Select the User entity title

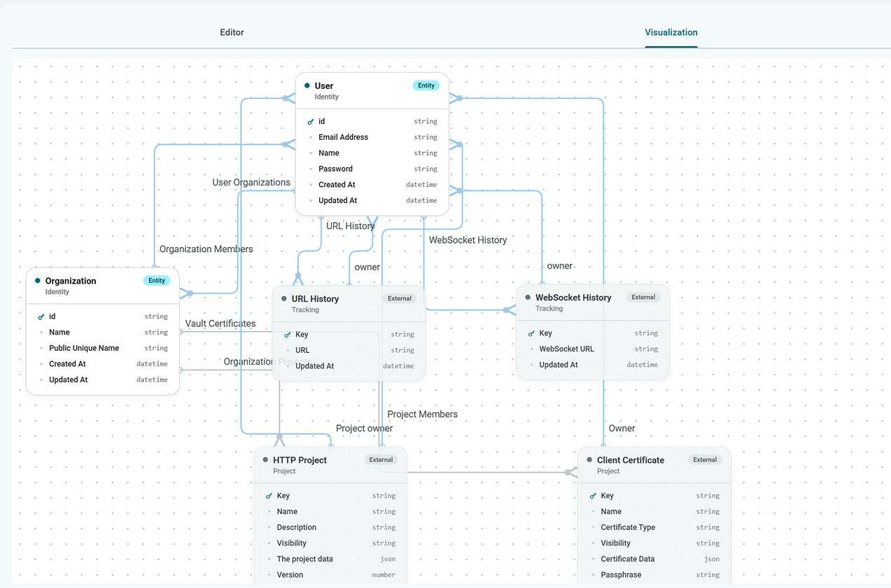[x=324, y=86]
